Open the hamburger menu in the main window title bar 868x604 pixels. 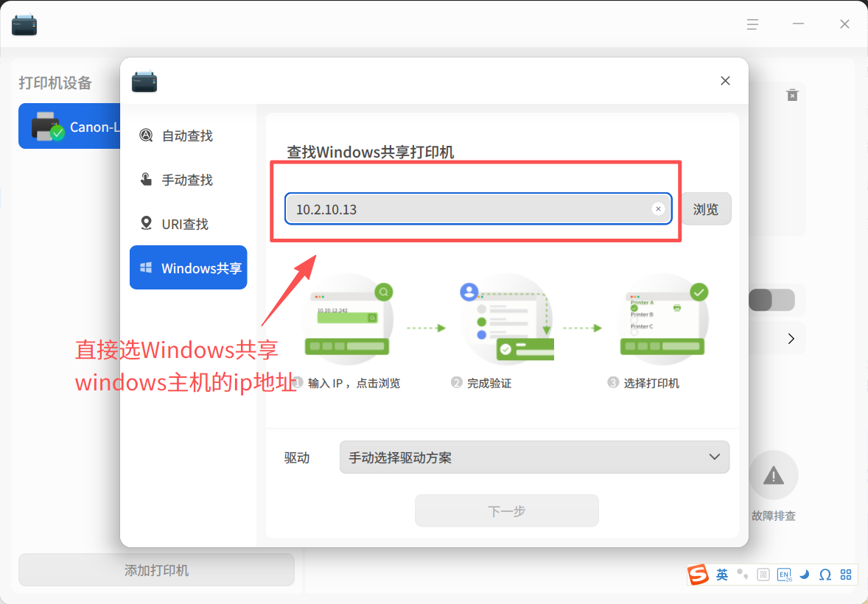(x=752, y=24)
